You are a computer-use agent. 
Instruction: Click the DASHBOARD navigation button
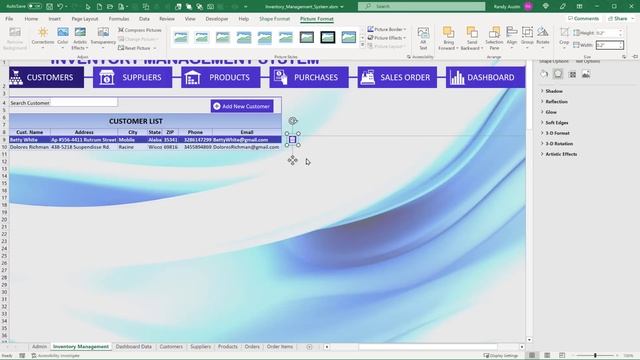coord(485,77)
